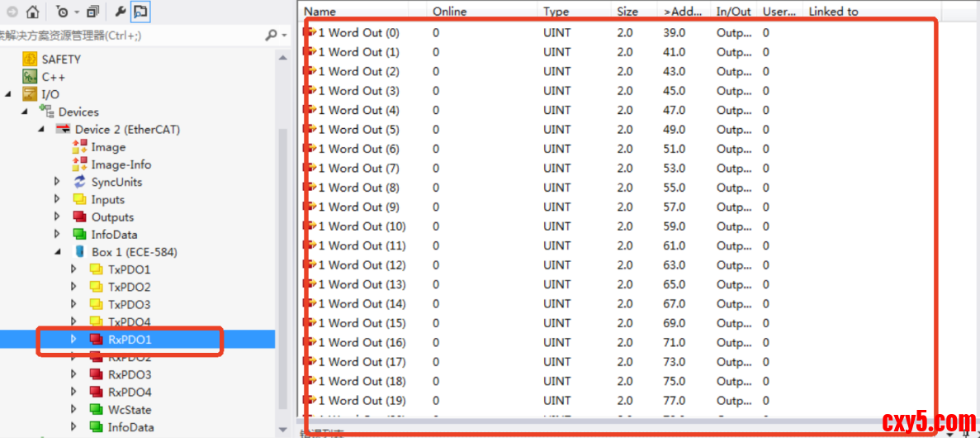
Task: Select the bottom InfoData item under Box 1
Action: 130,426
